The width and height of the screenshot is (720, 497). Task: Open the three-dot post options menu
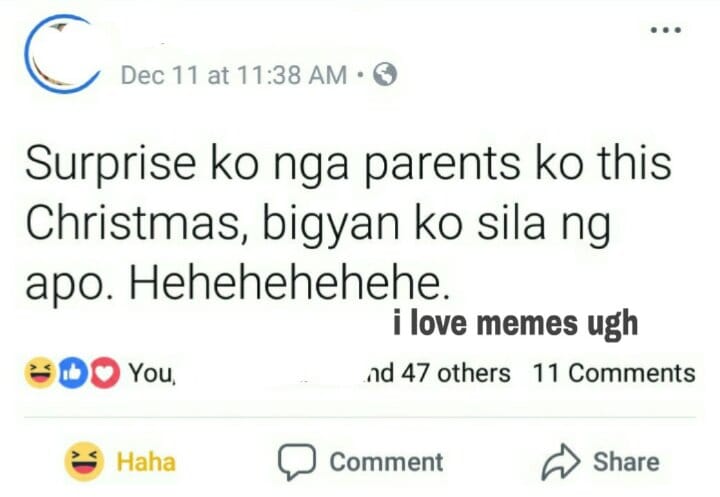tap(665, 30)
